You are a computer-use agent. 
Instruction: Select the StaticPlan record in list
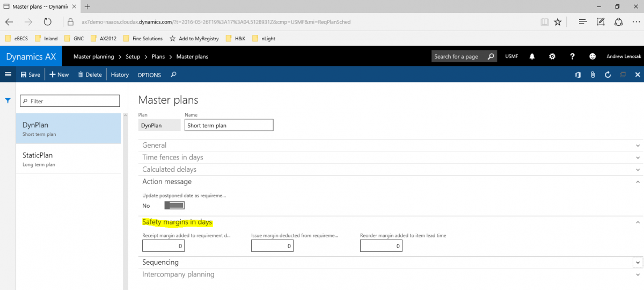68,159
